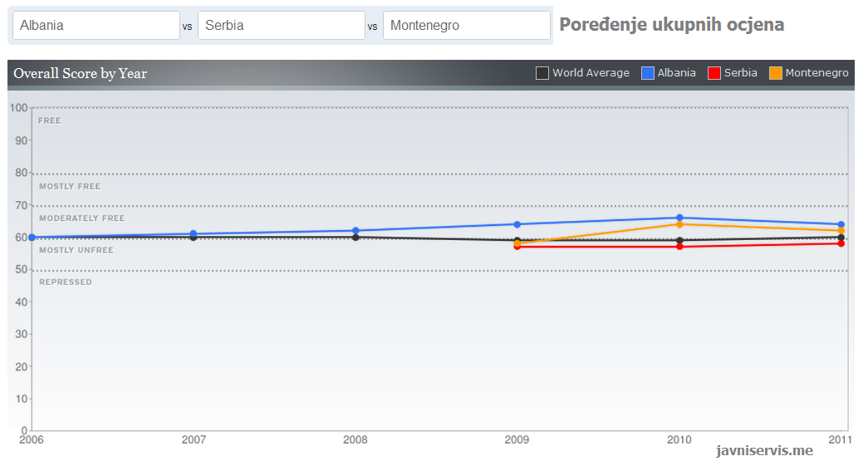Click the Serbia country input field
The width and height of the screenshot is (868, 466).
[x=281, y=26]
